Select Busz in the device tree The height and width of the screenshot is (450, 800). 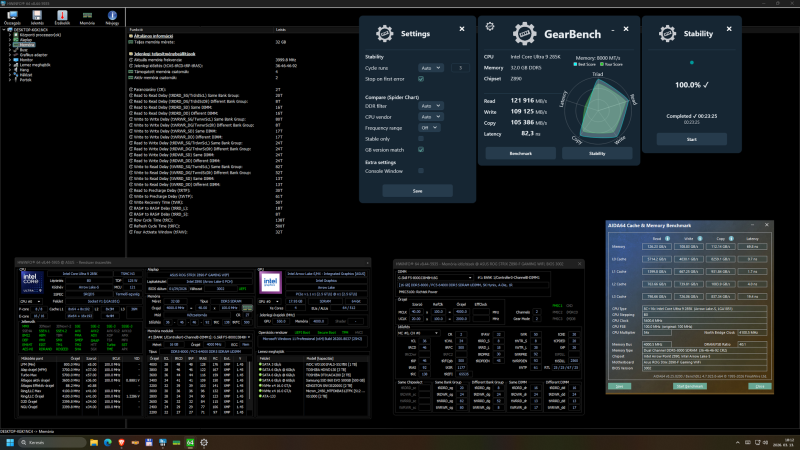click(x=24, y=50)
